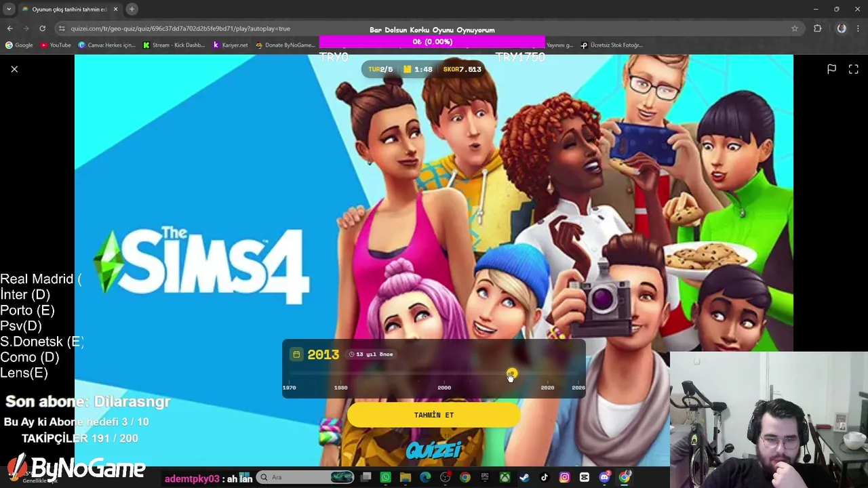
Task: Click the 2020 mark on the year slider
Action: click(547, 388)
